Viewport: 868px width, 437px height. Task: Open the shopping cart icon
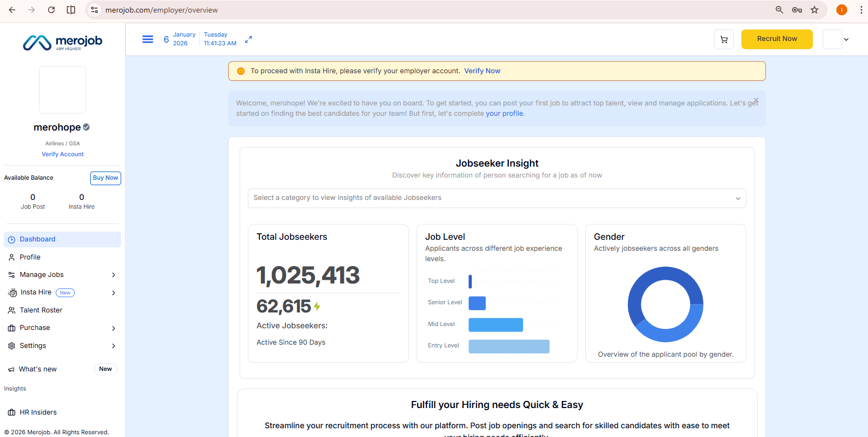click(x=724, y=39)
